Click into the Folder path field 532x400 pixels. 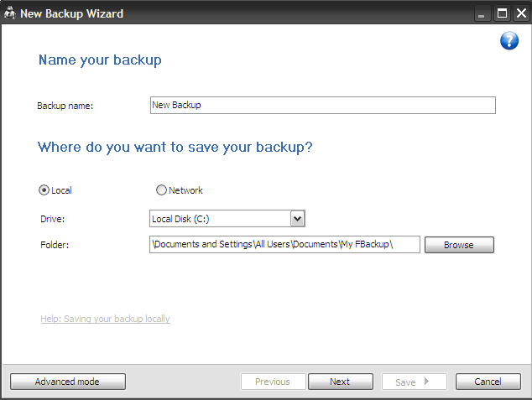coord(284,244)
